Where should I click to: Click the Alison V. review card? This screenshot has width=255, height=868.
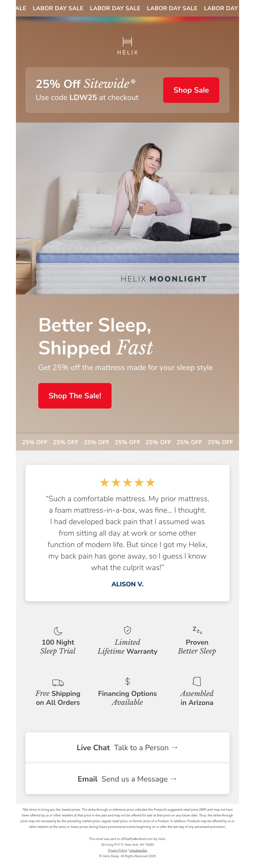point(127,532)
